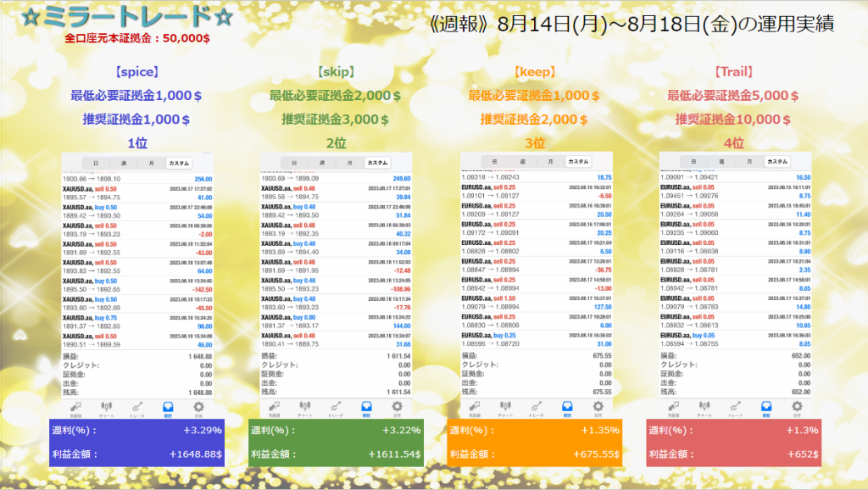This screenshot has height=490, width=868.
Task: Click the orange keep profit box +675.55$
Action: point(535,443)
